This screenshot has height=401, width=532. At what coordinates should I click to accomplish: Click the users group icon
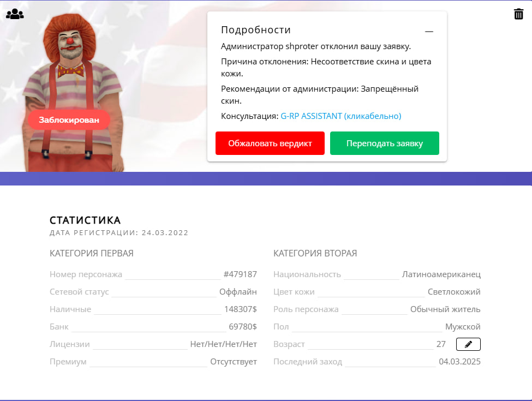[x=15, y=14]
